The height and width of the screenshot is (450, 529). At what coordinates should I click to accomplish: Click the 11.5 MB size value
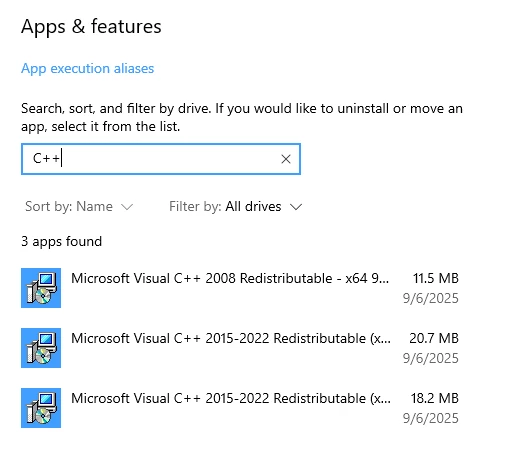tap(436, 278)
